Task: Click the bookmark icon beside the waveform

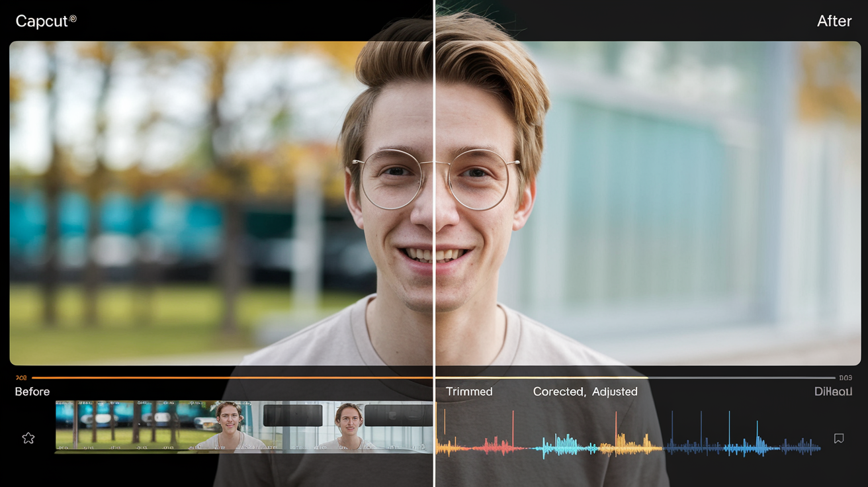Action: [839, 438]
